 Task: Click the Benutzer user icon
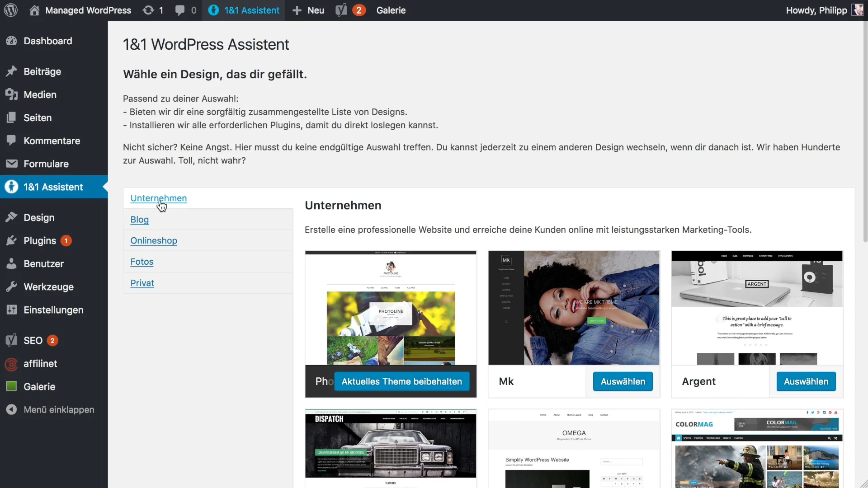[x=12, y=263]
